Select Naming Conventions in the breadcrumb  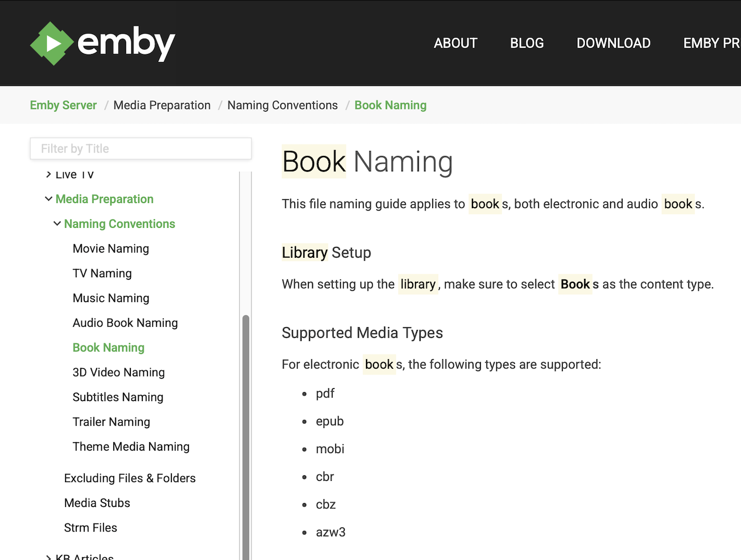tap(282, 105)
